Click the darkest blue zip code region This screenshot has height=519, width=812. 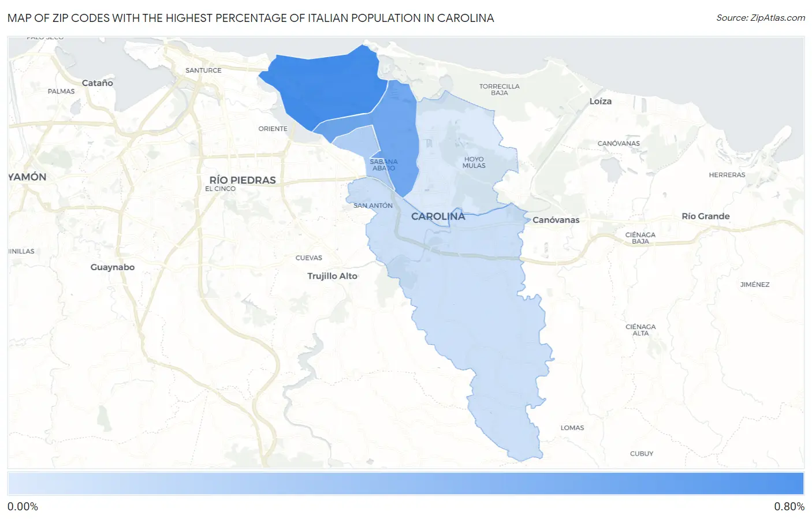tap(326, 87)
